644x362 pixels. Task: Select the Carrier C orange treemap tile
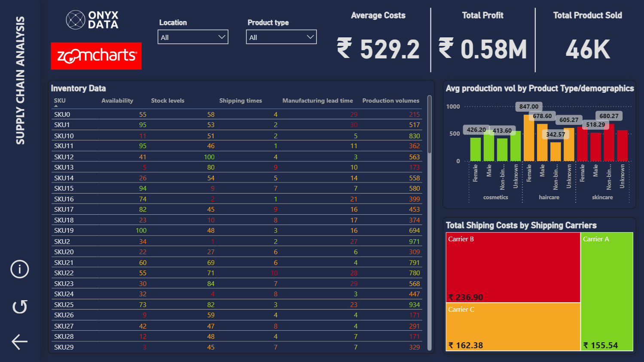tap(513, 327)
